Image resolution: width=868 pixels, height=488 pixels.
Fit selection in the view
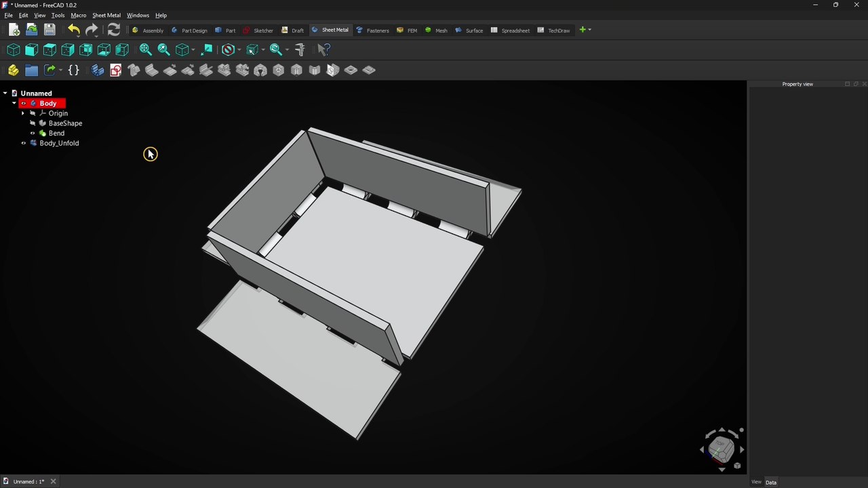tap(163, 49)
